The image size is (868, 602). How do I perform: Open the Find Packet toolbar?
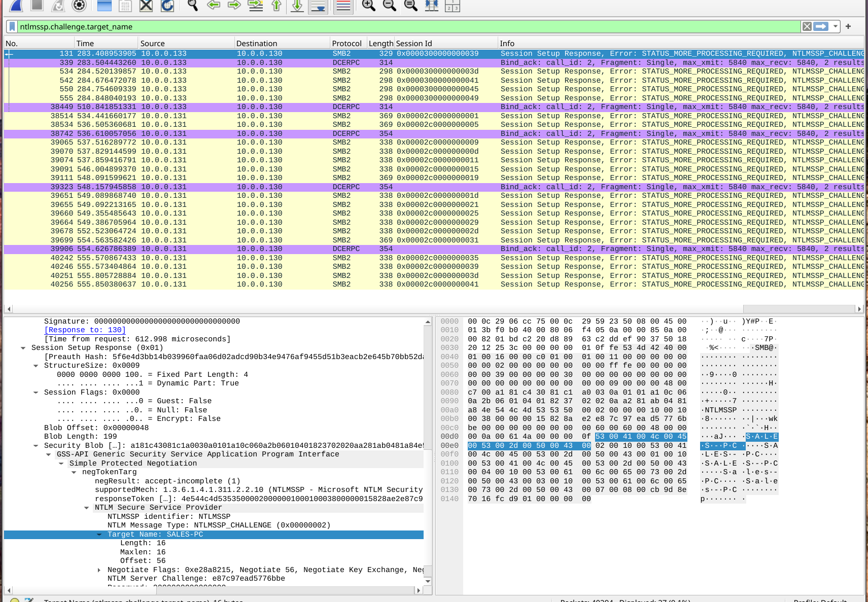pyautogui.click(x=192, y=6)
